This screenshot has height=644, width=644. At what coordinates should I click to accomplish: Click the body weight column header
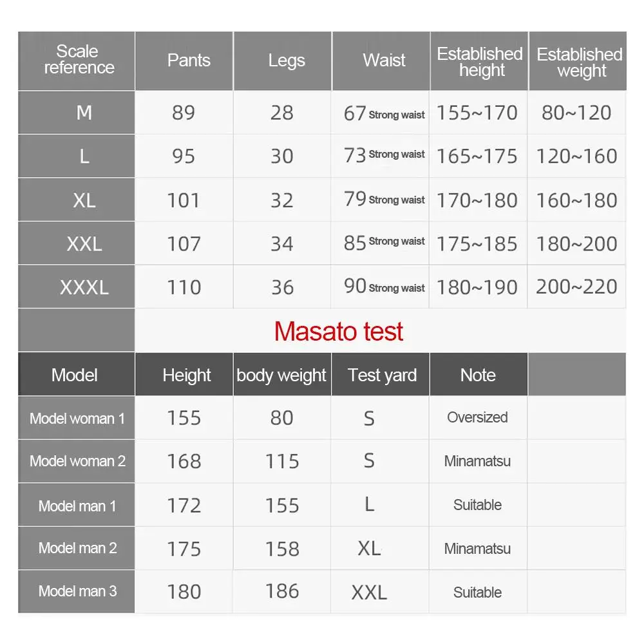tap(281, 375)
